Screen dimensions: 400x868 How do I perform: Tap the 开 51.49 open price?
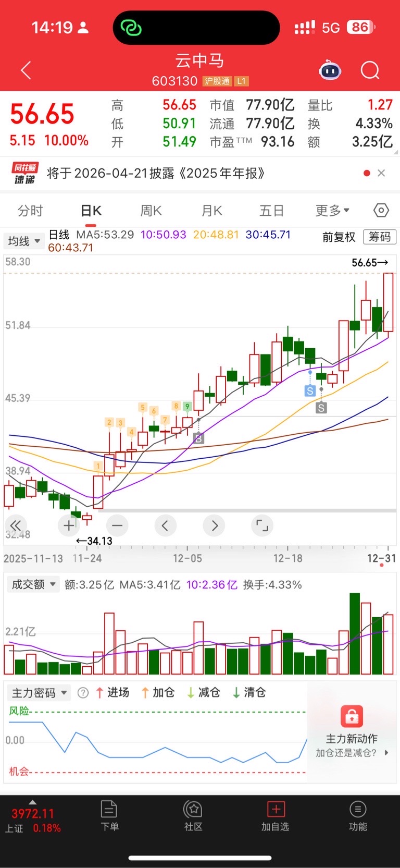click(179, 142)
